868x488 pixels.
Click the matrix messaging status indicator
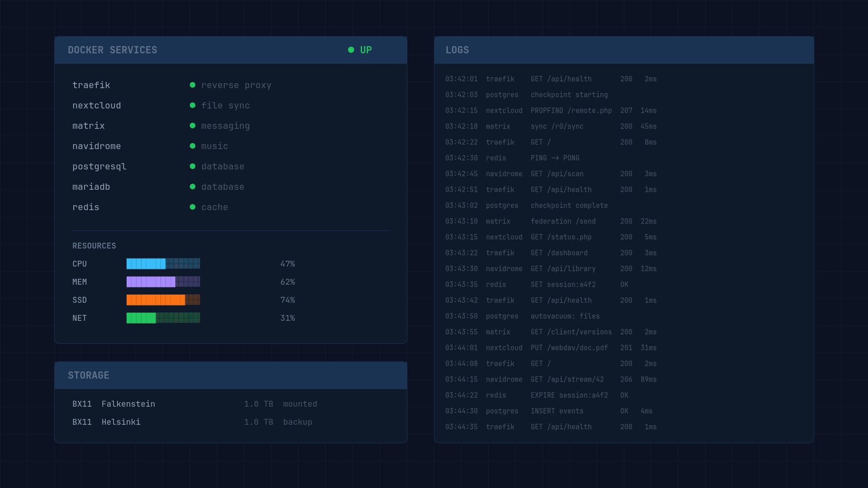(193, 125)
